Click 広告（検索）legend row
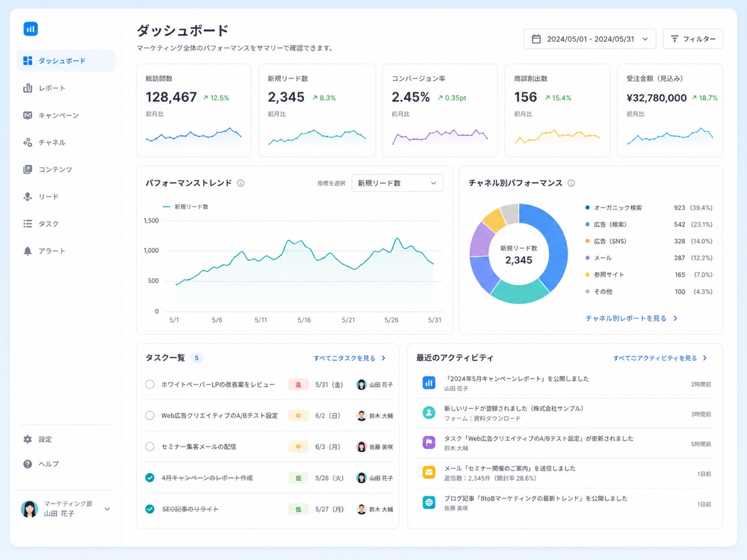 (x=649, y=225)
